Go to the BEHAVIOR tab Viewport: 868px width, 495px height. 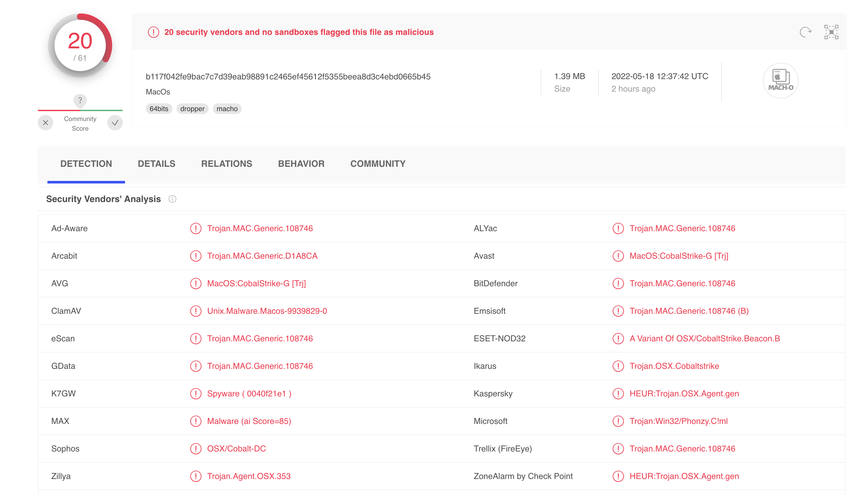[x=301, y=164]
